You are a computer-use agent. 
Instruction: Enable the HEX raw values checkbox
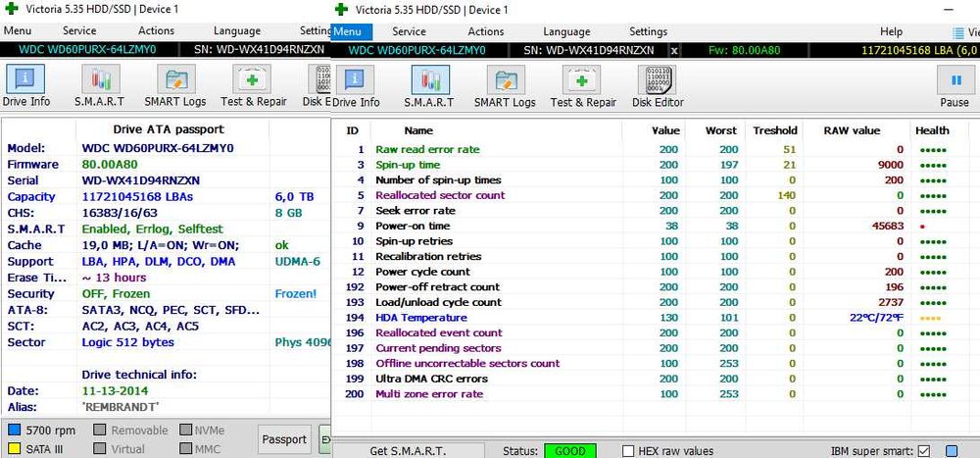[628, 450]
